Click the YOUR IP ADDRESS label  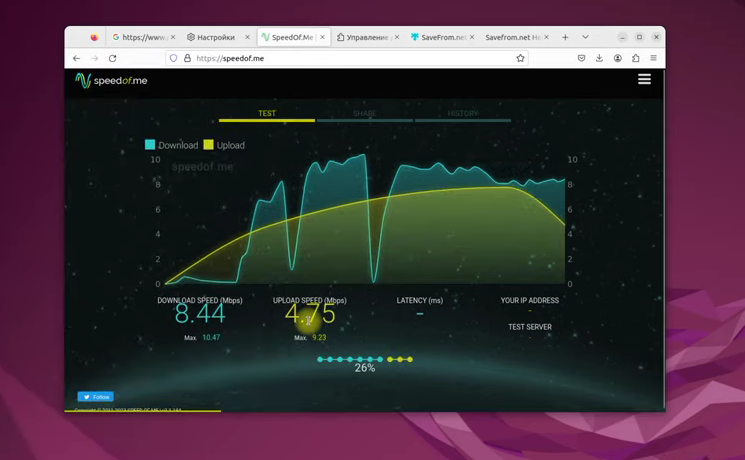pyautogui.click(x=530, y=300)
